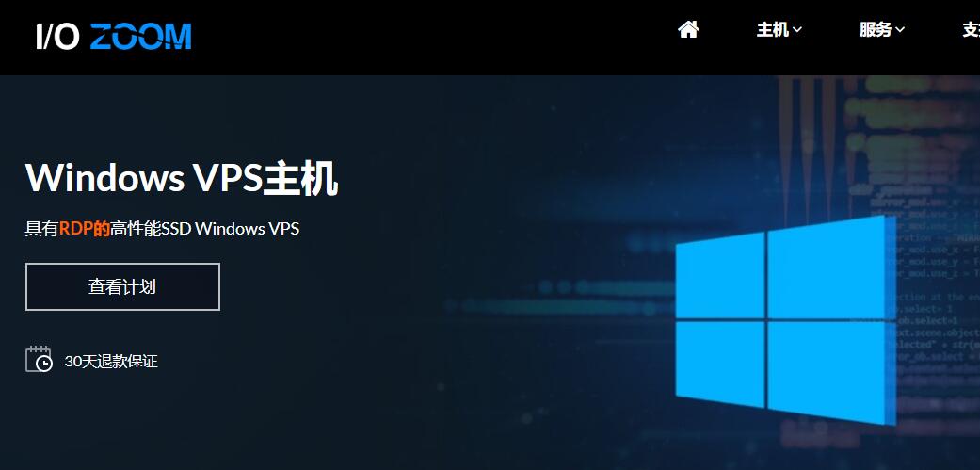Open the partially visible 支 menu item

[971, 29]
